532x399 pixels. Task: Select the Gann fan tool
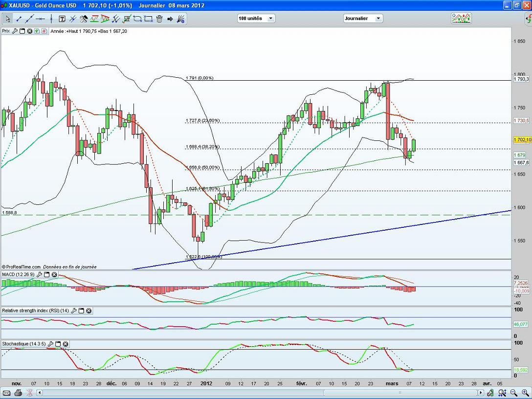click(x=181, y=19)
